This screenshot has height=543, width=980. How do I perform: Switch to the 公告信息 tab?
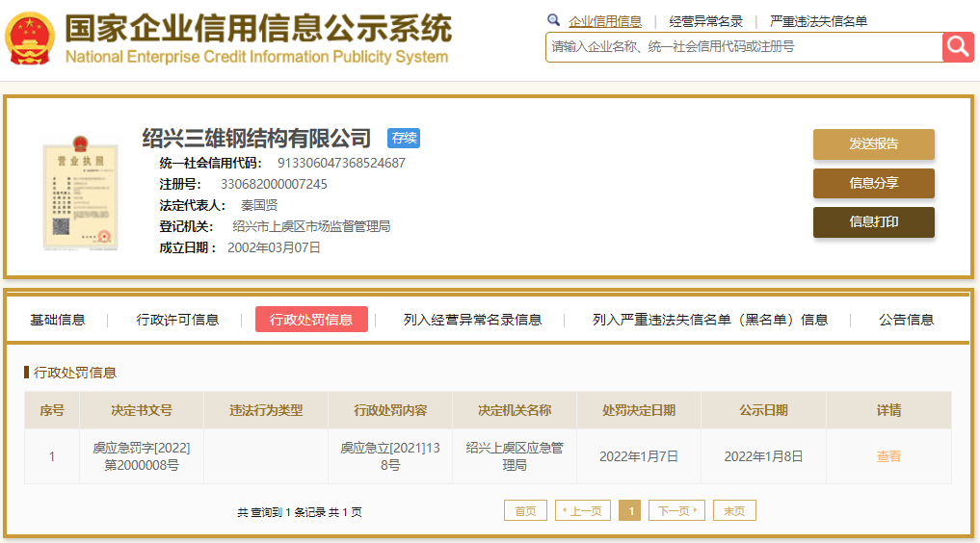click(906, 321)
